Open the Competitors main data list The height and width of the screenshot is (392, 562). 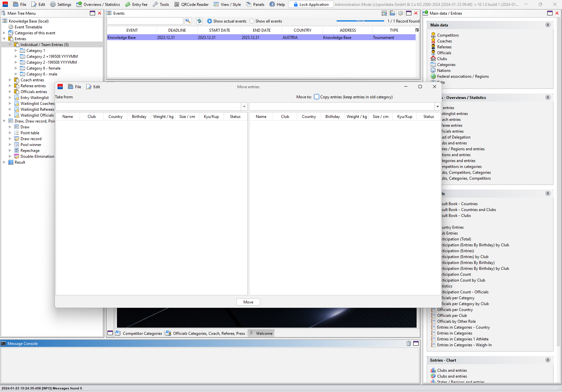(448, 35)
